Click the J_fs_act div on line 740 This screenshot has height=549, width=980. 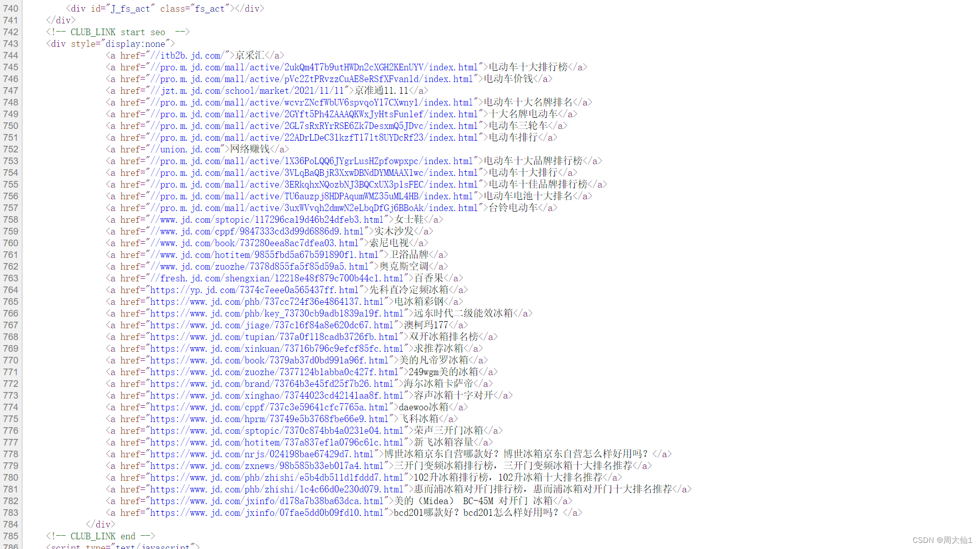click(x=165, y=9)
